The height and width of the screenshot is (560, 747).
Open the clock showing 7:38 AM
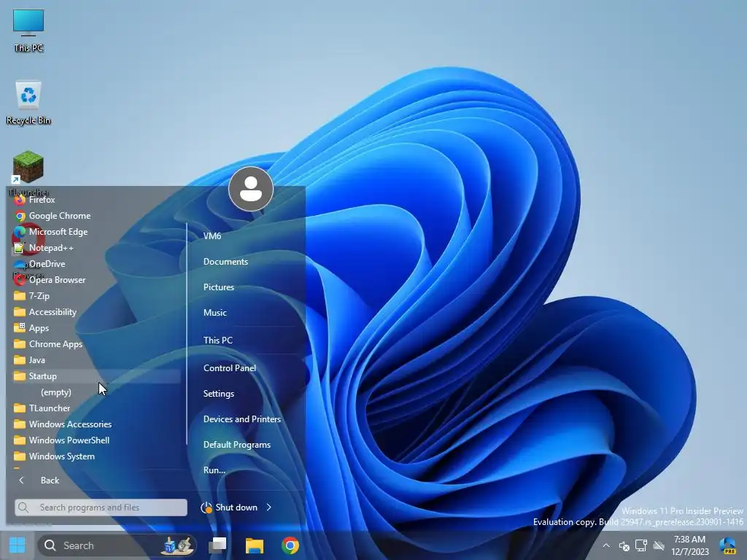[x=690, y=545]
